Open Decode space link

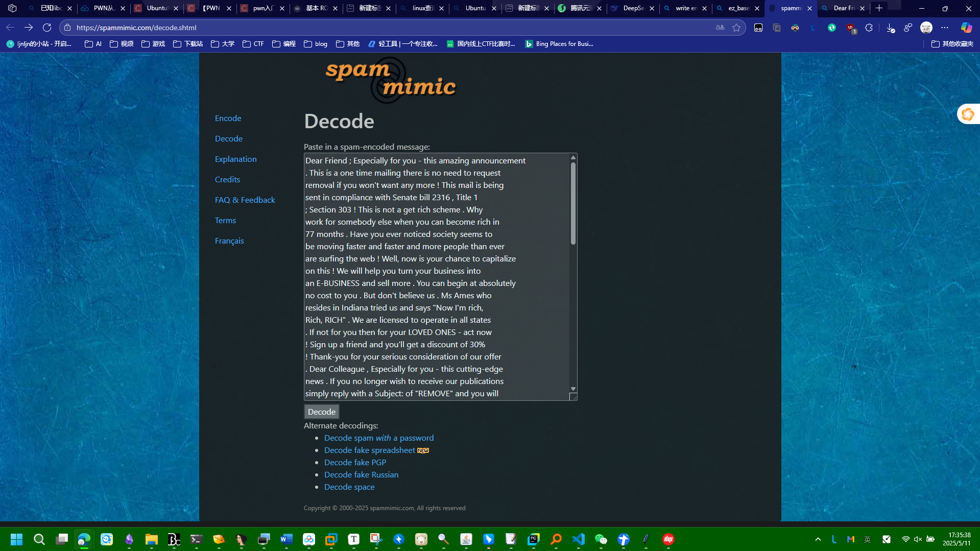(349, 487)
